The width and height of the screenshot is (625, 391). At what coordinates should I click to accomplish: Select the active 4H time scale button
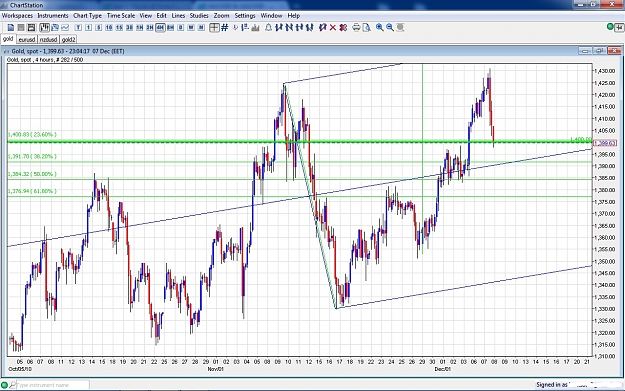(160, 28)
